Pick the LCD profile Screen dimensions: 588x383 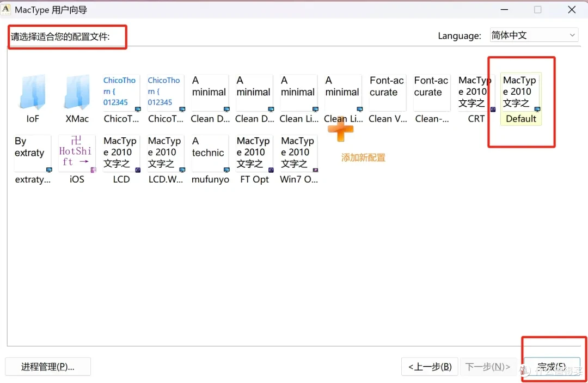pos(121,160)
